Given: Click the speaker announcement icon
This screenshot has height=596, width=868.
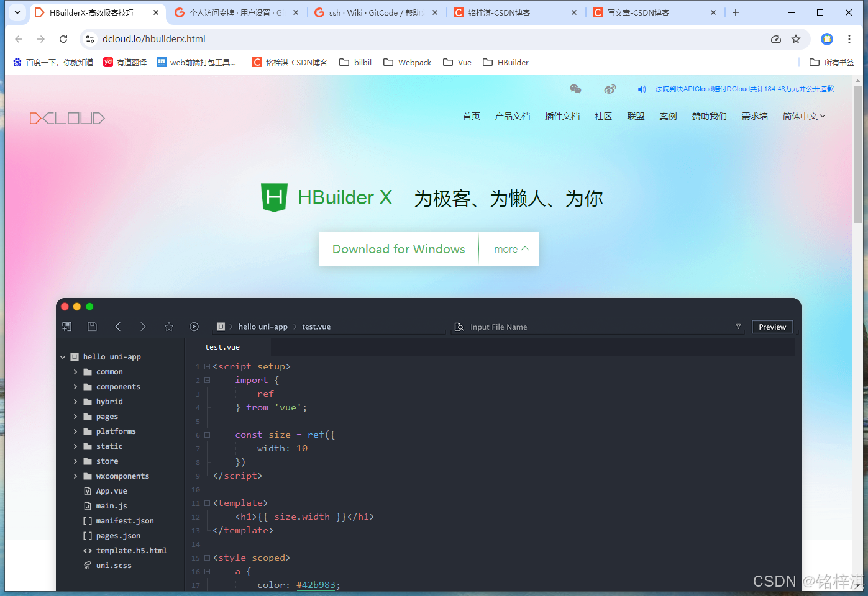Looking at the screenshot, I should point(642,89).
